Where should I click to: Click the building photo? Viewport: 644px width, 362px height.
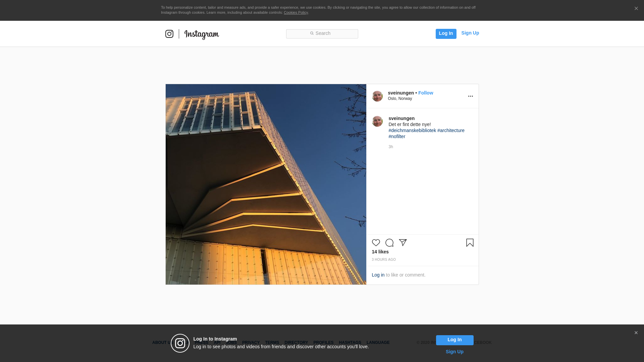coord(266,184)
